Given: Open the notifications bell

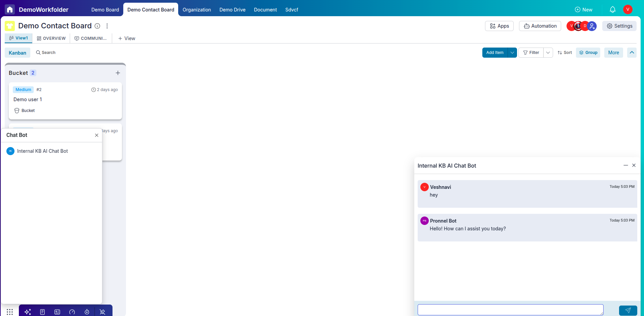Looking at the screenshot, I should pyautogui.click(x=612, y=9).
